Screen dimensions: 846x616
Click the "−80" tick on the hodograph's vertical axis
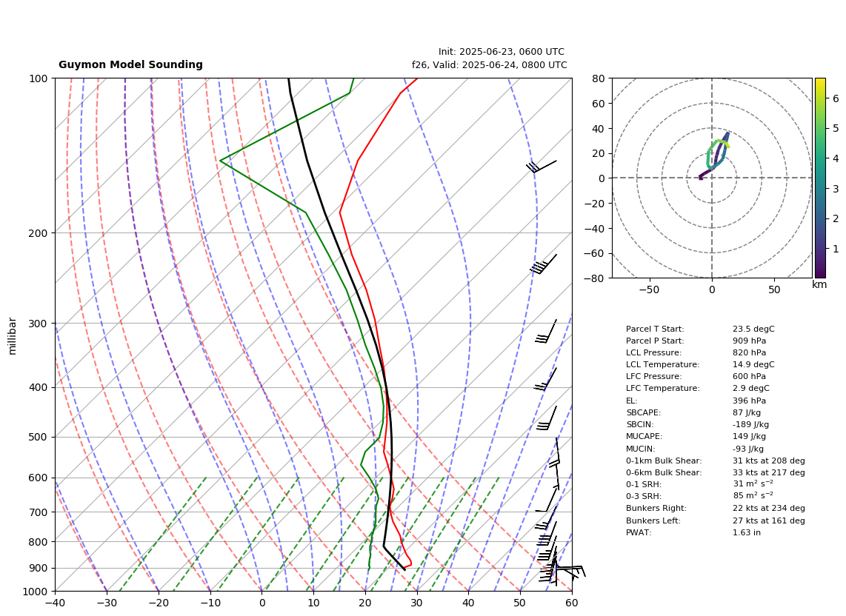click(x=596, y=278)
